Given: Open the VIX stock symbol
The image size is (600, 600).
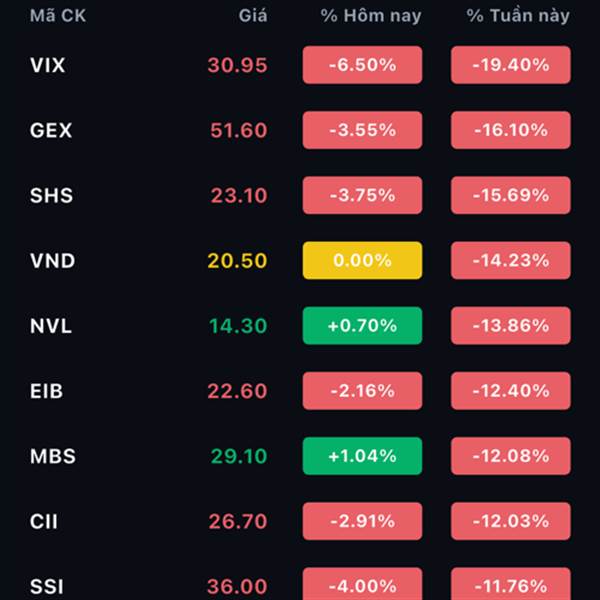Looking at the screenshot, I should pos(48,65).
